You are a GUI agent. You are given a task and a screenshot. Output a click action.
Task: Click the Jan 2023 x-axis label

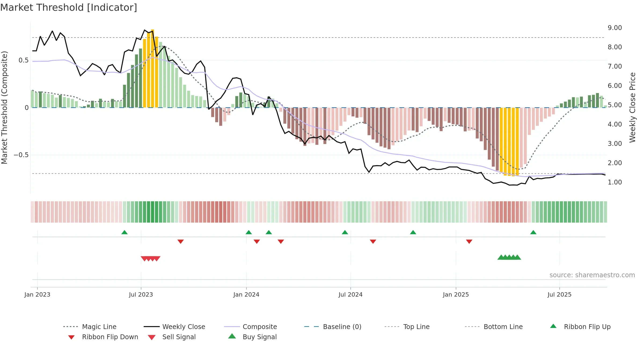37,294
